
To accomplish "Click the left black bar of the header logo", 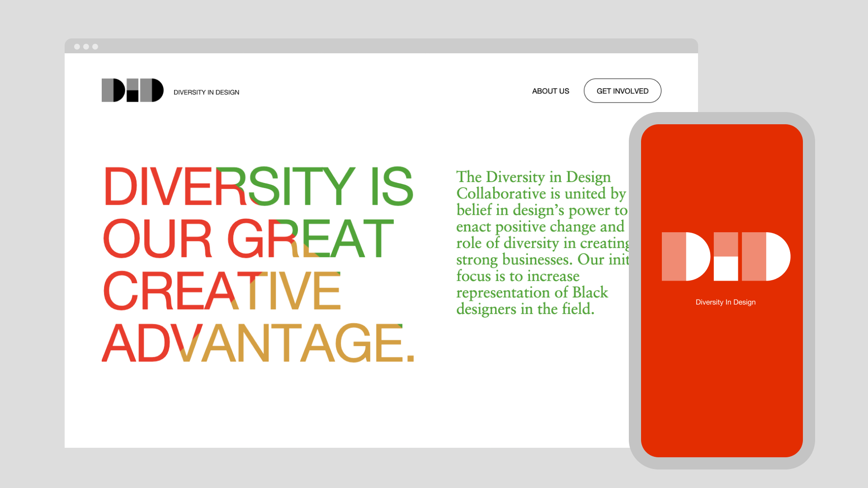I will [x=107, y=90].
